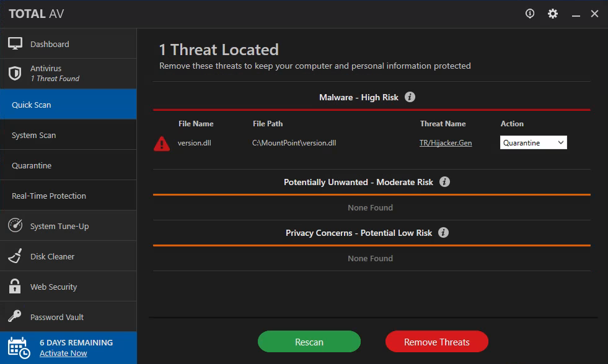Open the Quarantine action dropdown for version.dll
608x364 pixels.
pos(533,142)
